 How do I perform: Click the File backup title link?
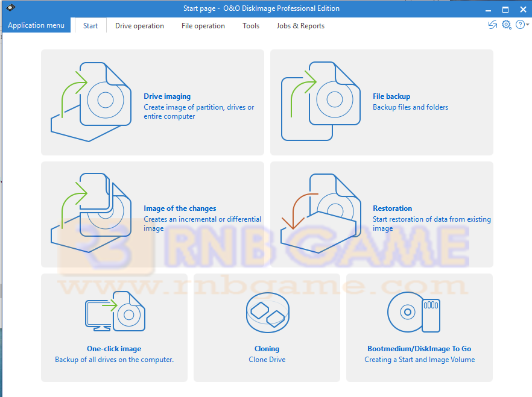click(x=391, y=96)
